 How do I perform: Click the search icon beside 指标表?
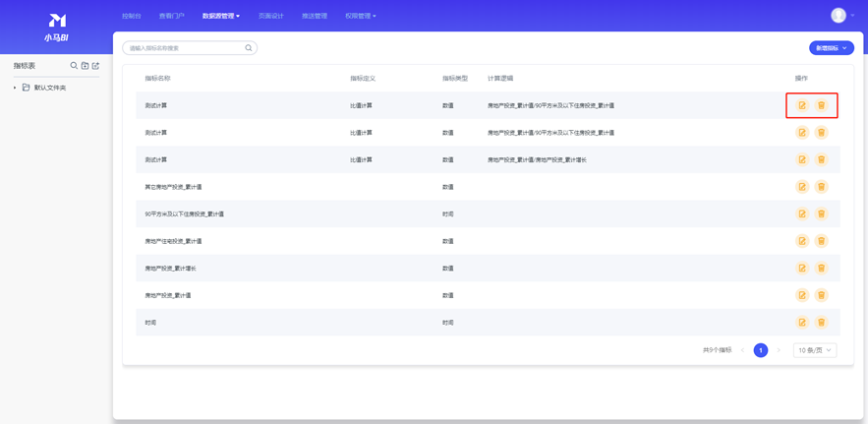74,66
